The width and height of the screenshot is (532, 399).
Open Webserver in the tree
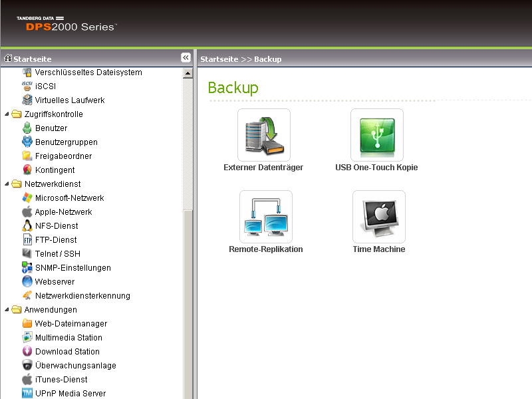click(55, 281)
